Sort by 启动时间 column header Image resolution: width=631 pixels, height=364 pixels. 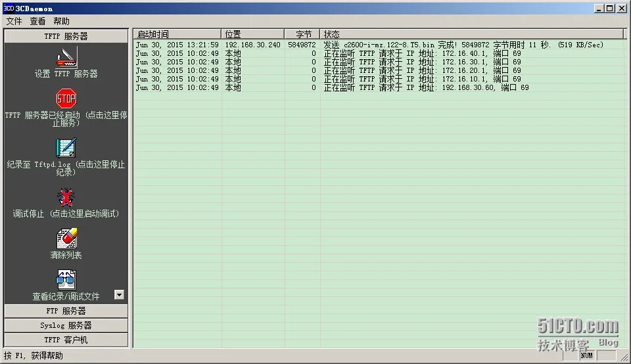click(177, 34)
